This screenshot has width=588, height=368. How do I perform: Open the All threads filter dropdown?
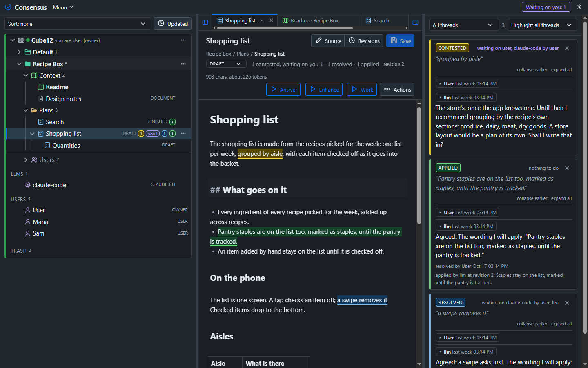[464, 25]
